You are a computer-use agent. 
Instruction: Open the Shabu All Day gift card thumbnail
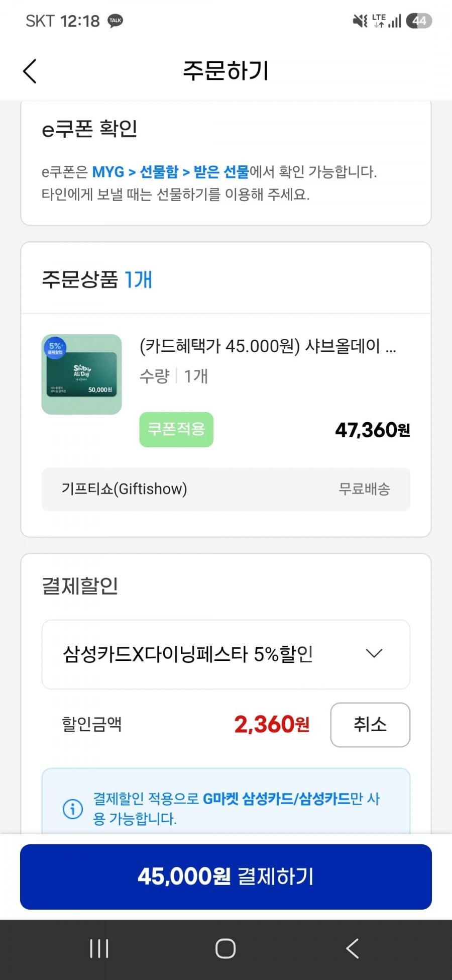click(81, 374)
